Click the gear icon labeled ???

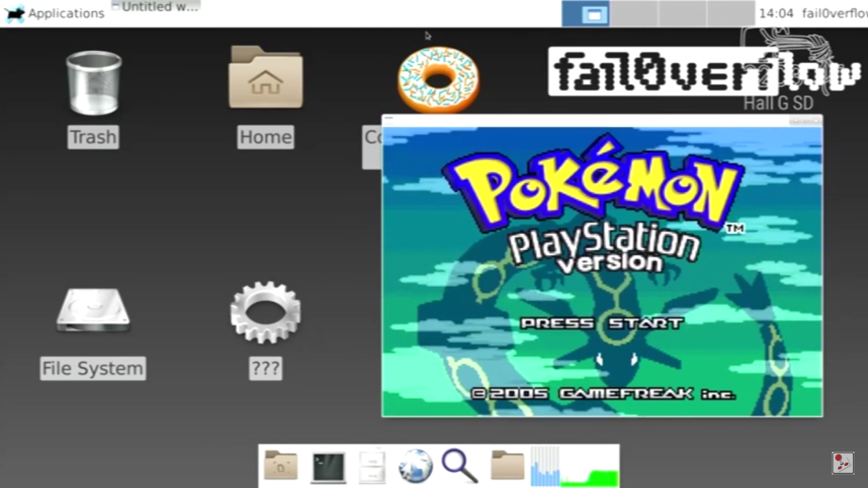(x=265, y=312)
